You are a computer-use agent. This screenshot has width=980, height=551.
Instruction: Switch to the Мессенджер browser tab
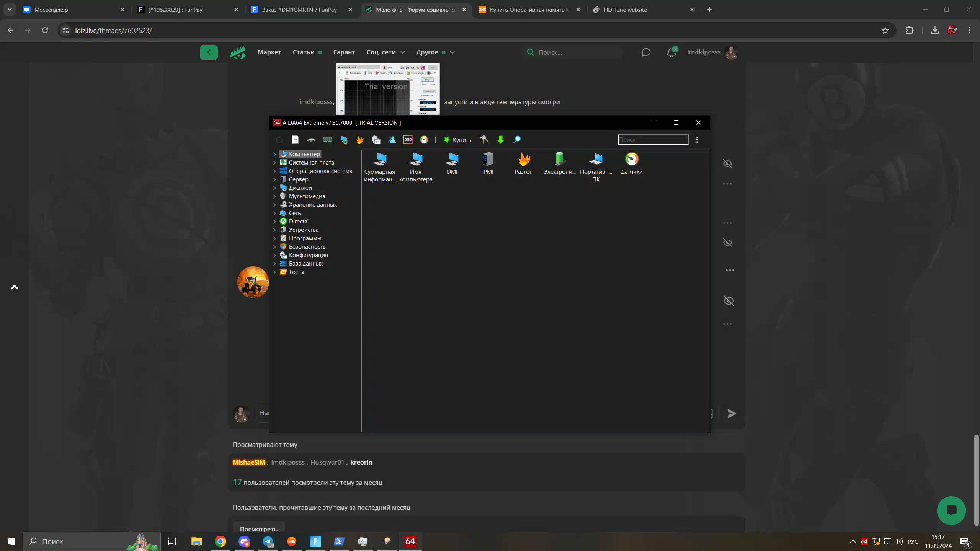click(73, 10)
